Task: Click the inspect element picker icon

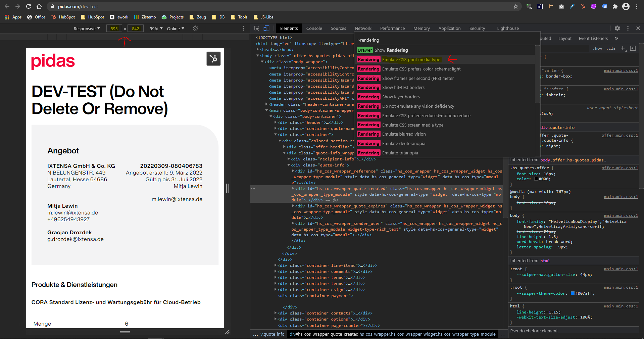Action: pos(257,29)
